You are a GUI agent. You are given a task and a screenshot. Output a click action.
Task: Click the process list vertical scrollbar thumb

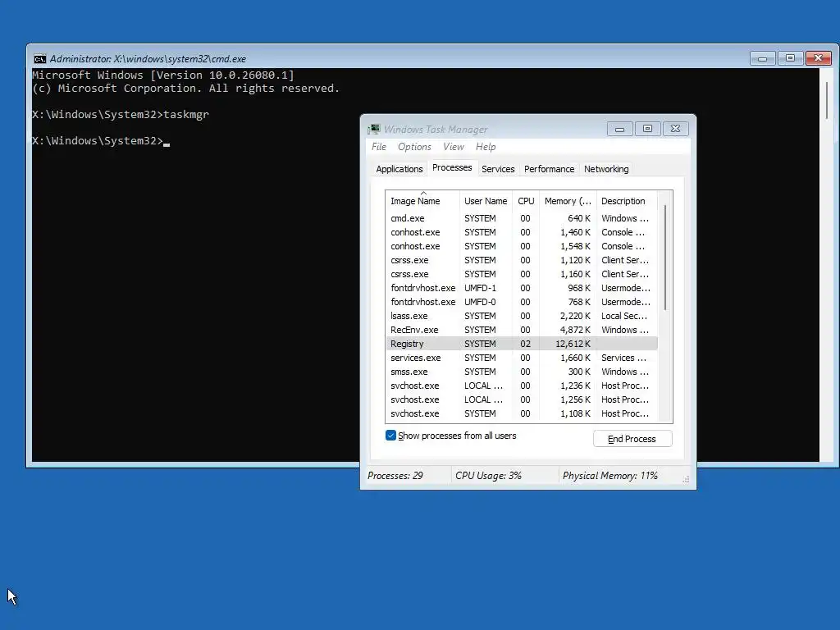pos(665,257)
